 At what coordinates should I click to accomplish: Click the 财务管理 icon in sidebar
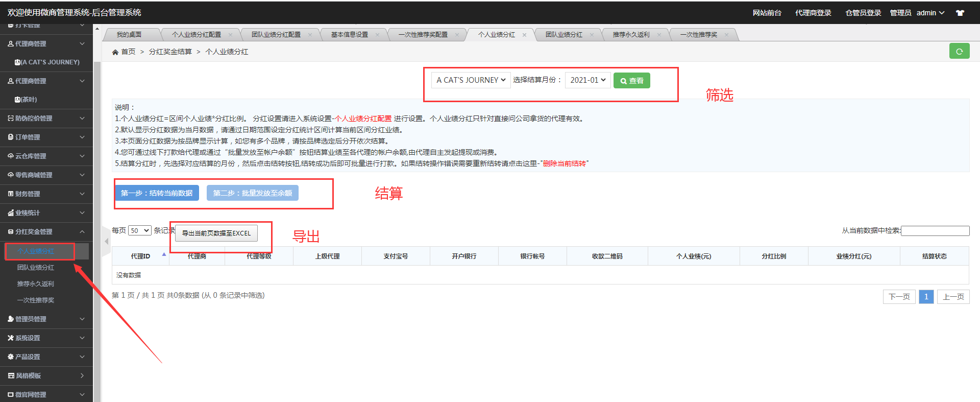tap(11, 194)
